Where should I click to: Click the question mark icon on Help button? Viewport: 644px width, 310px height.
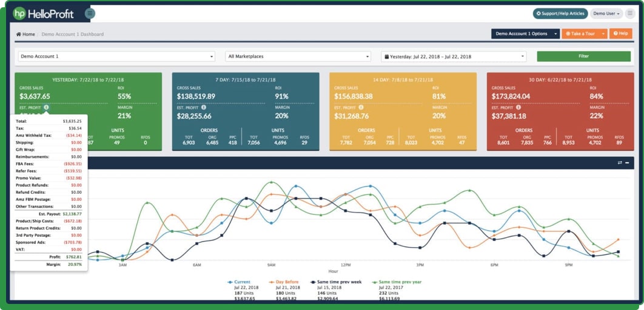point(615,34)
